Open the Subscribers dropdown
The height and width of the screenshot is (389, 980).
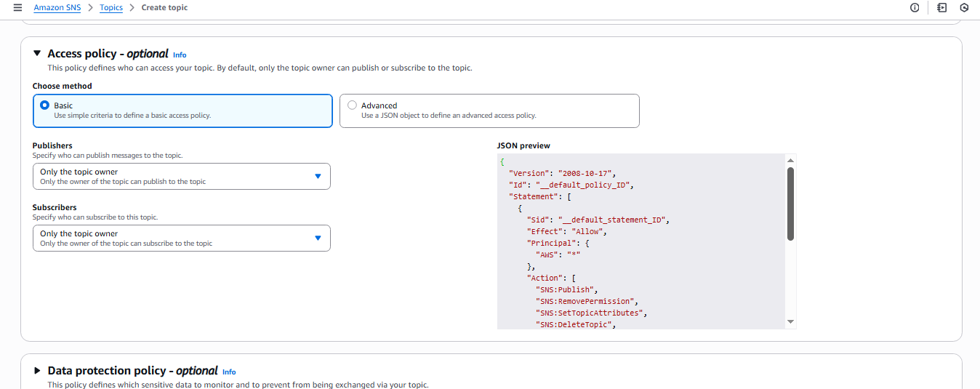182,238
